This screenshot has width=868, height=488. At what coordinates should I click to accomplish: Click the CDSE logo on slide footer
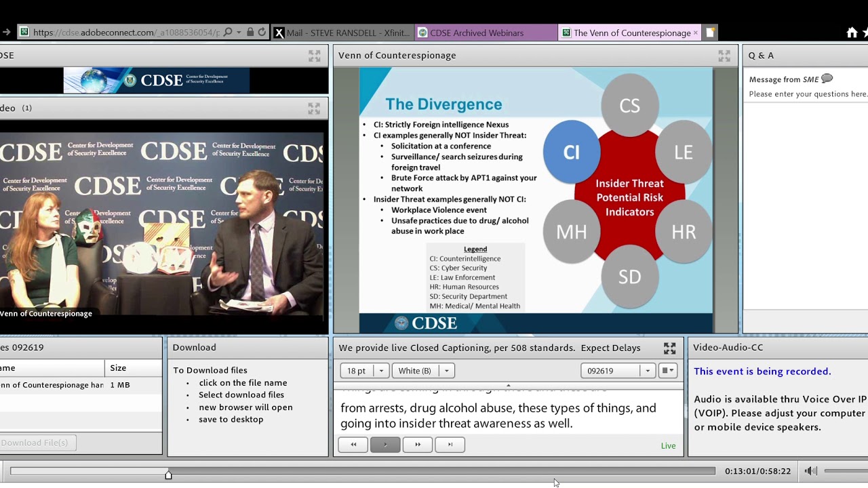426,323
